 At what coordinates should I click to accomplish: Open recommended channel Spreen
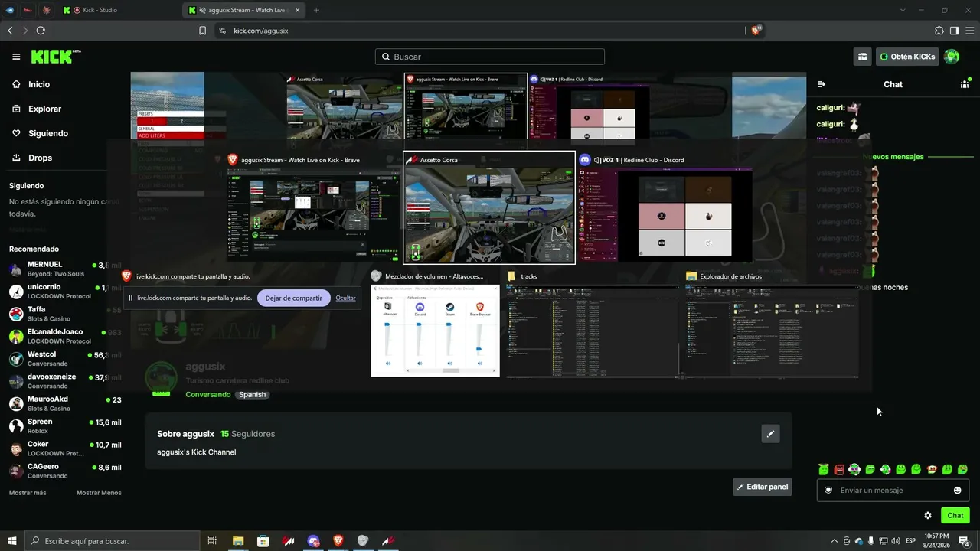click(x=64, y=425)
